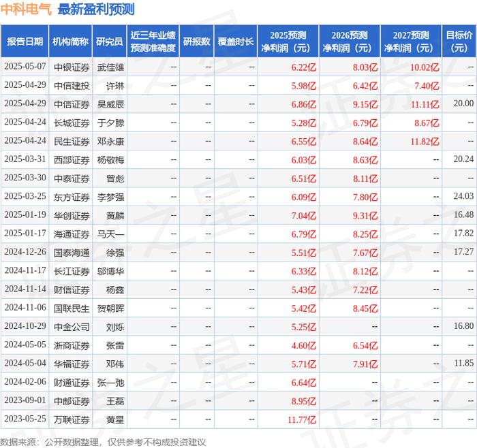Click the date 2025-03-30
This screenshot has height=448, width=477.
pos(25,178)
